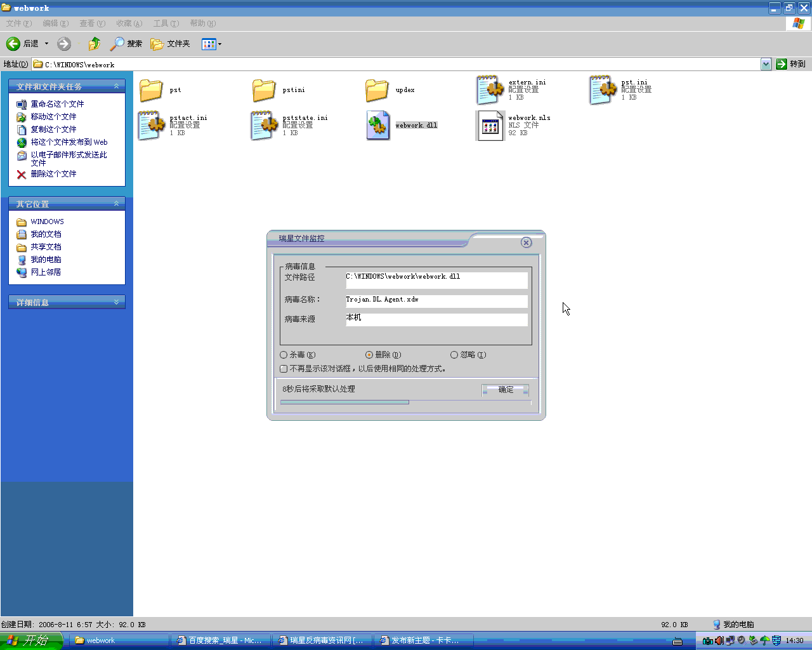Click the camera icon in system tray
The height and width of the screenshot is (650, 812).
click(707, 640)
